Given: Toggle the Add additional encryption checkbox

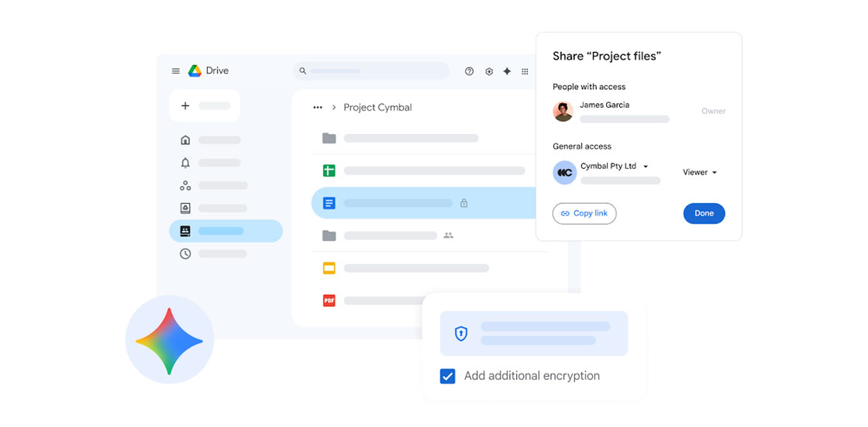Looking at the screenshot, I should (447, 377).
